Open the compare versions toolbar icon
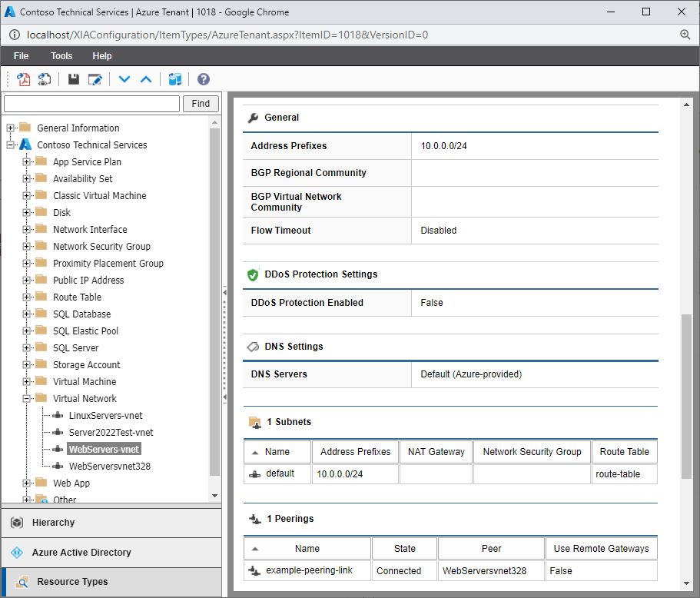The image size is (700, 598). click(x=175, y=79)
